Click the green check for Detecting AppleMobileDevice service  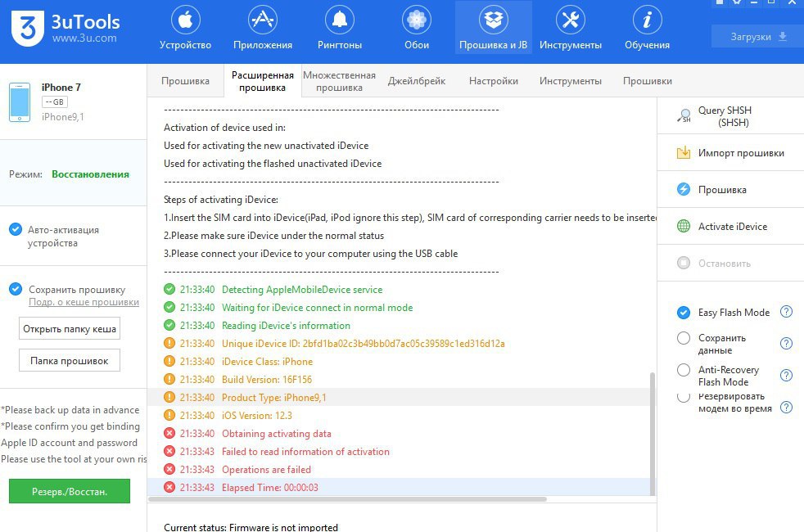click(x=169, y=289)
